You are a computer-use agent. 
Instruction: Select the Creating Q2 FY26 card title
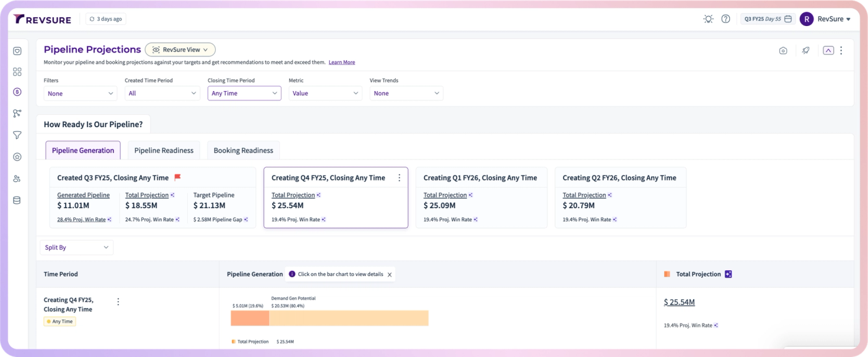[x=619, y=177]
